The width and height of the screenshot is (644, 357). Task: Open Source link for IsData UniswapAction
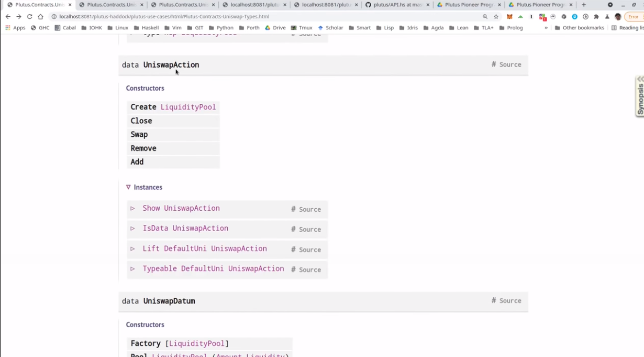pyautogui.click(x=310, y=230)
